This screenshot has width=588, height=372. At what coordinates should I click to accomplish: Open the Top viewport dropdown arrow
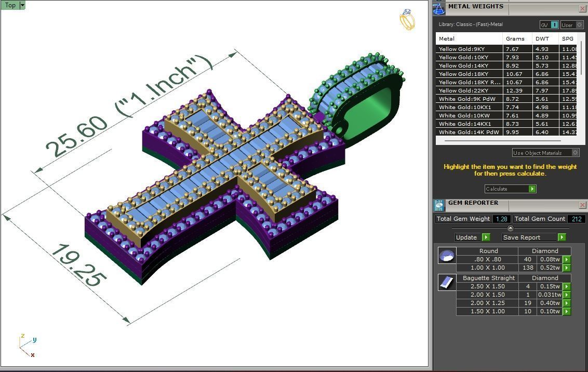pos(22,5)
